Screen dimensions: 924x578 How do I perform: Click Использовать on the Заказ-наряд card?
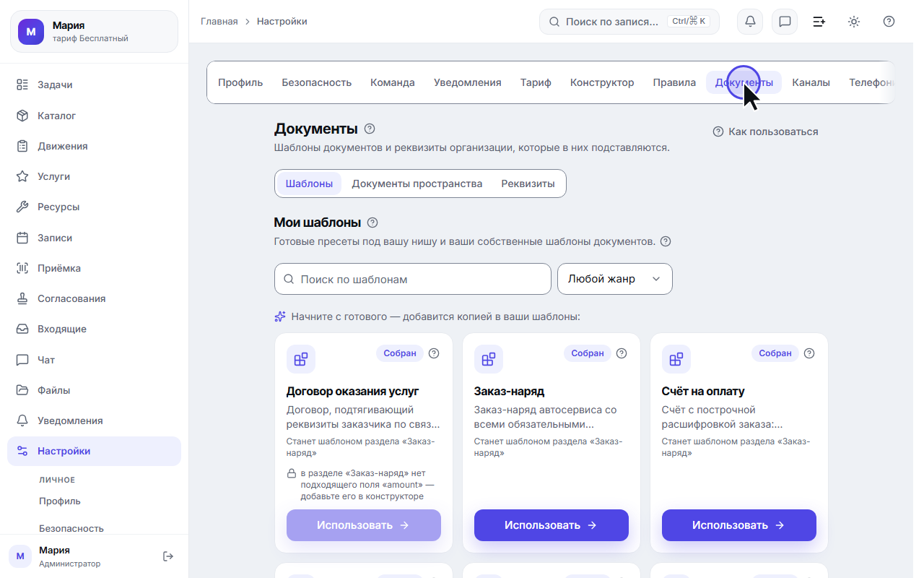click(552, 525)
